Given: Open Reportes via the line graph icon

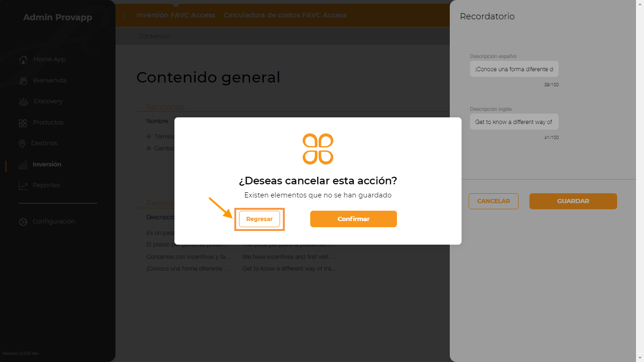Looking at the screenshot, I should coord(23,185).
